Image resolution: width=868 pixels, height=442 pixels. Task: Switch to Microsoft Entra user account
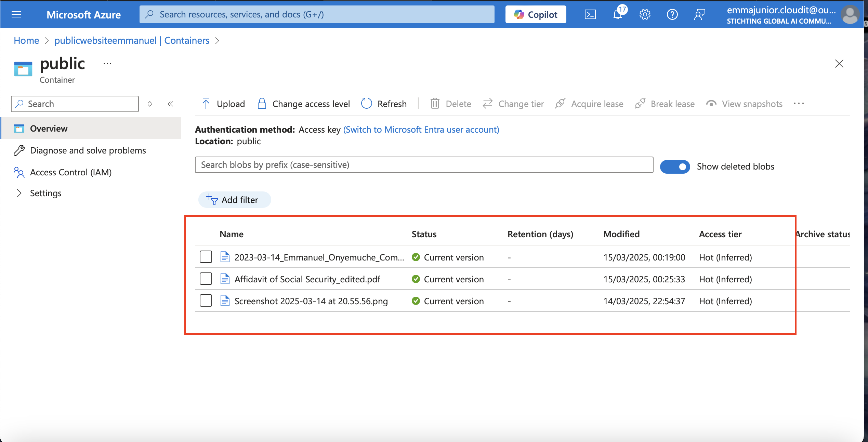point(421,130)
